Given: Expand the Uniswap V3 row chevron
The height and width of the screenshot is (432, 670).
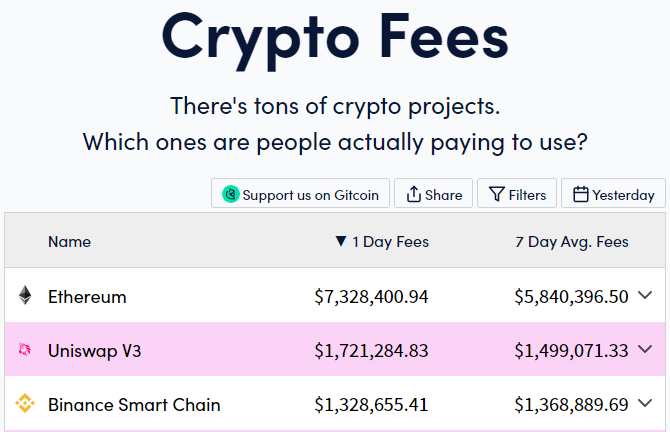Looking at the screenshot, I should (x=644, y=349).
